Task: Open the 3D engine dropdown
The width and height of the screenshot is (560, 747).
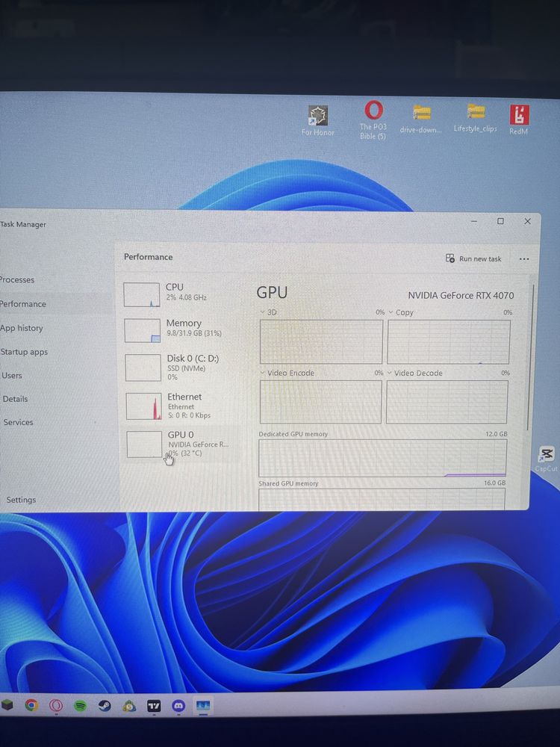Action: click(x=269, y=312)
